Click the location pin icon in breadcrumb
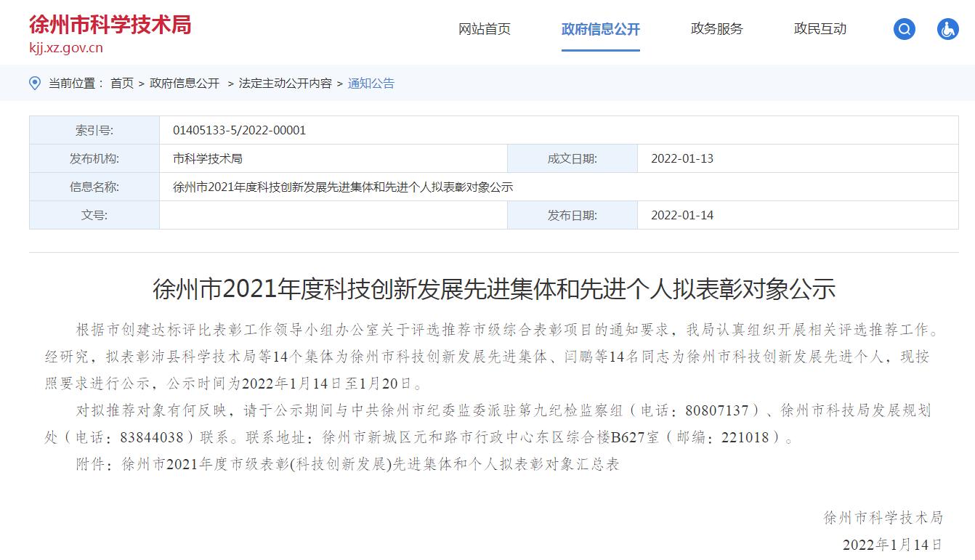The image size is (975, 560). click(35, 84)
